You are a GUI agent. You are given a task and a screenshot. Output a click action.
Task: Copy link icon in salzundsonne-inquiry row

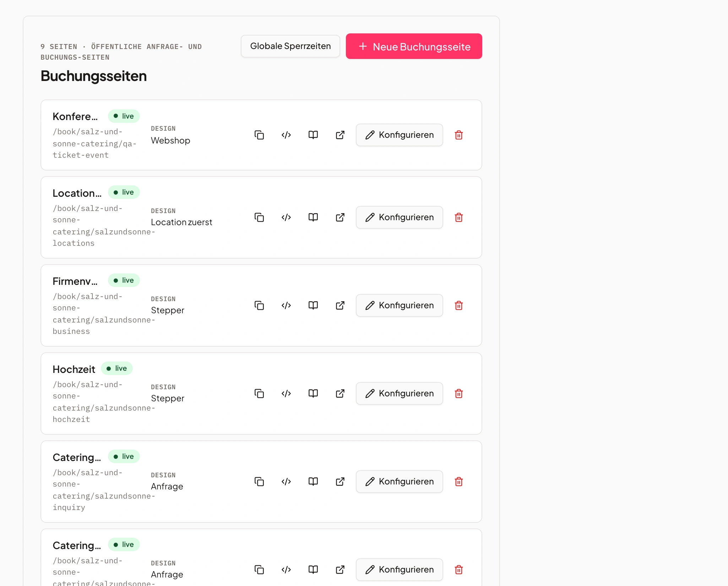(259, 482)
